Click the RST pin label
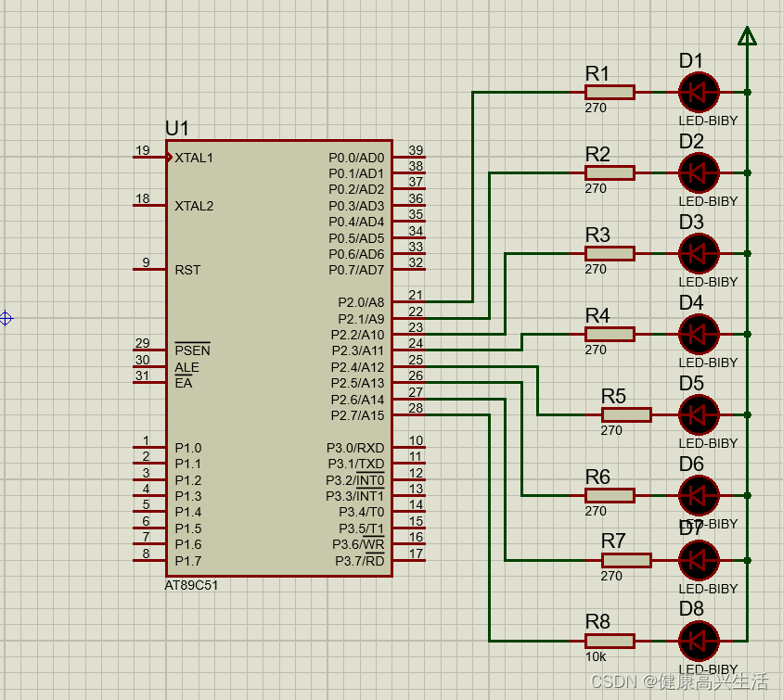The height and width of the screenshot is (700, 783). 187,270
